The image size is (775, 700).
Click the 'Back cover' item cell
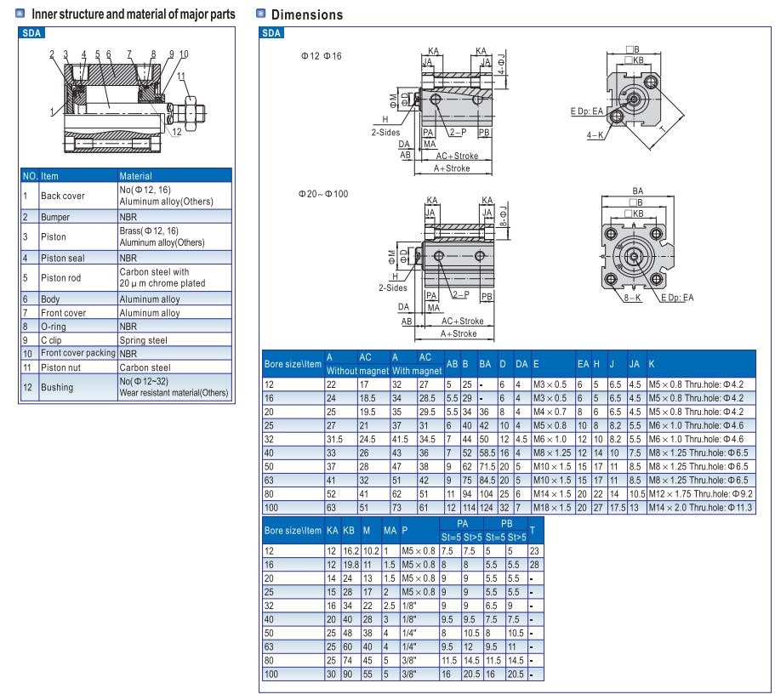click(x=78, y=196)
